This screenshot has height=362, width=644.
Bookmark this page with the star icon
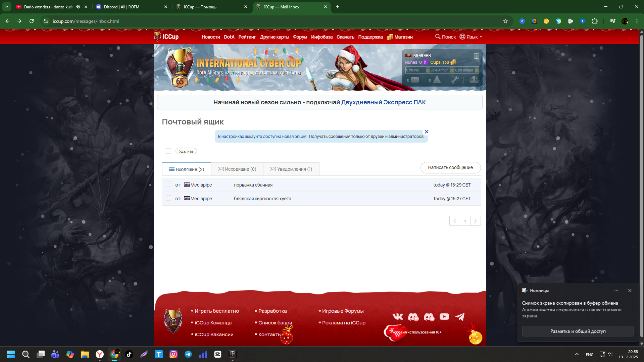coord(505,21)
